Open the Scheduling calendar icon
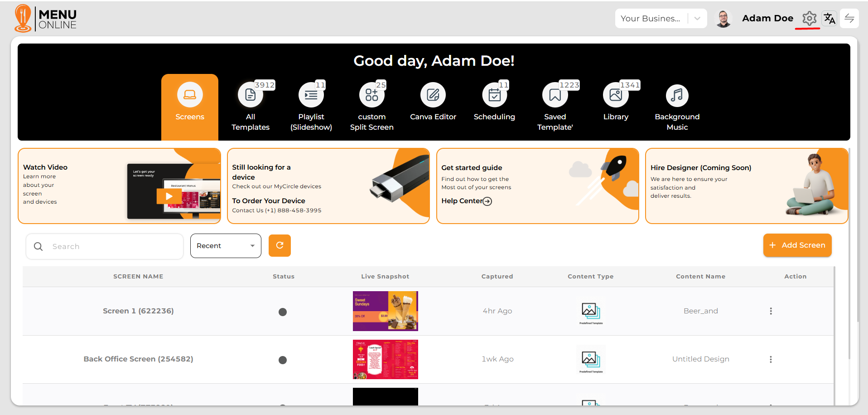The height and width of the screenshot is (415, 868). pyautogui.click(x=494, y=95)
